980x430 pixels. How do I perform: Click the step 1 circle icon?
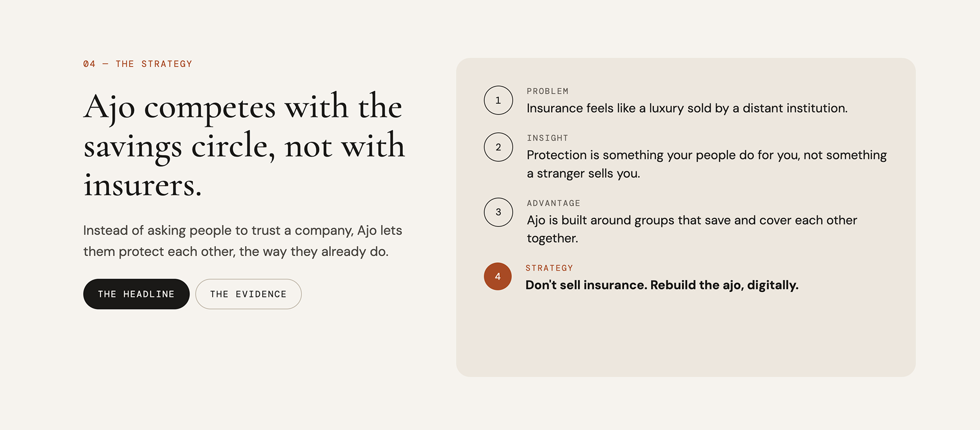[x=498, y=100]
